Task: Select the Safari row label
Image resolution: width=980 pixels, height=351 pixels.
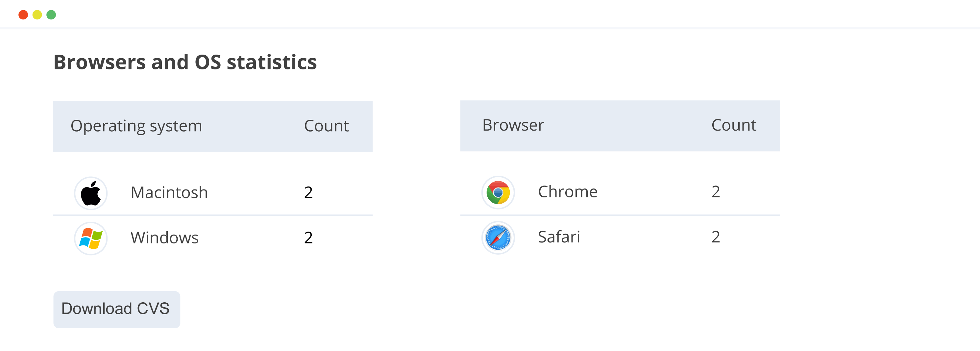Action: pyautogui.click(x=559, y=237)
